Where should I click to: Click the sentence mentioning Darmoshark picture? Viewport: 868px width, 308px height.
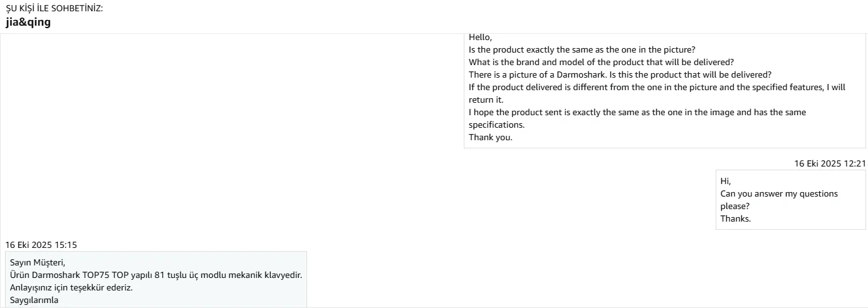620,74
